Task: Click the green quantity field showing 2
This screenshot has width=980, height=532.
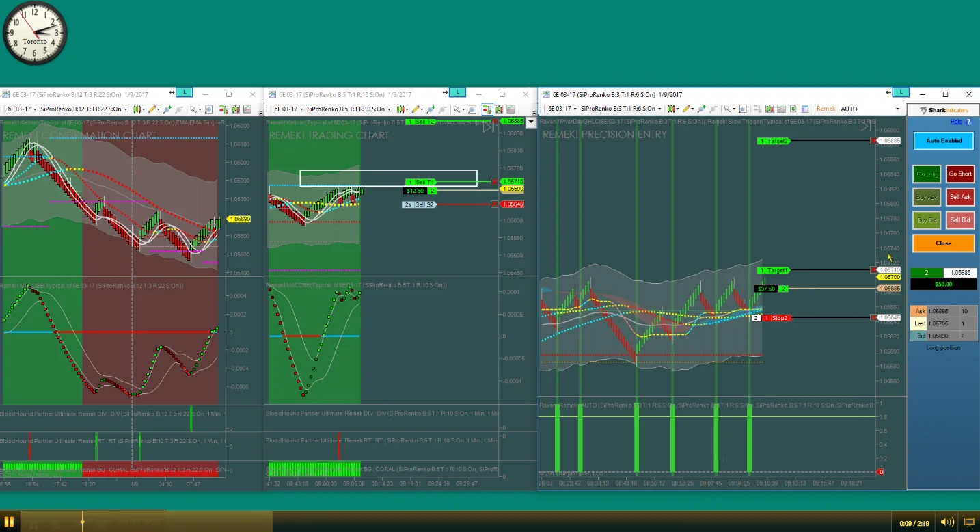Action: [x=927, y=273]
